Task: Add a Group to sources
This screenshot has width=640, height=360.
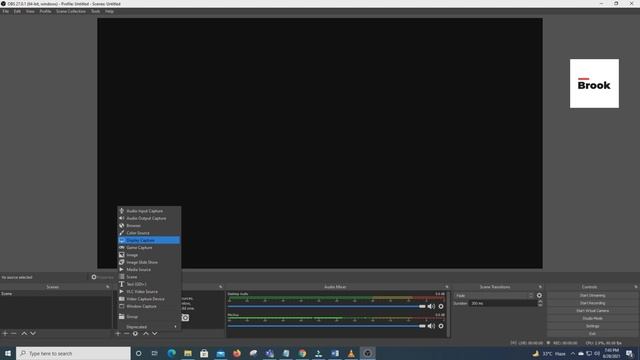Action: tap(149, 317)
